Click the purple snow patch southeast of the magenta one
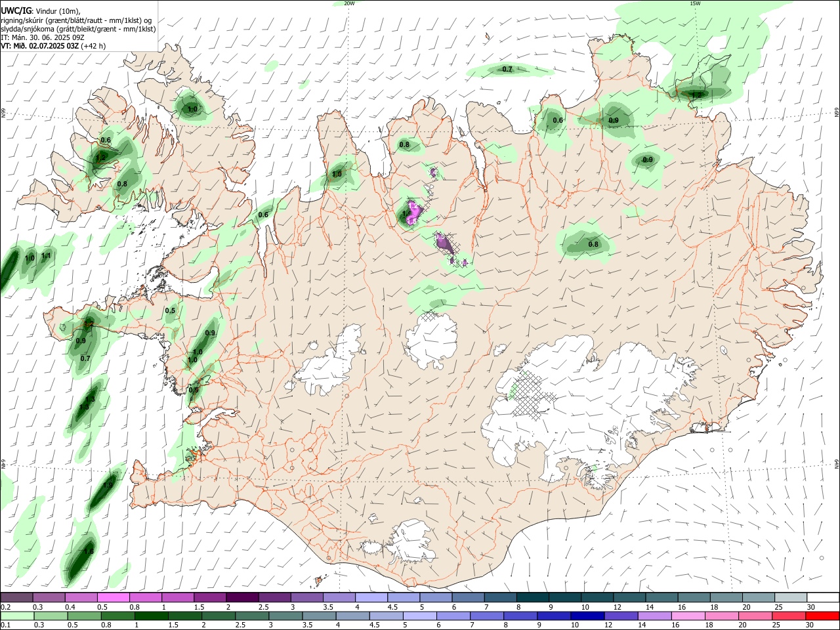Image resolution: width=840 pixels, height=630 pixels. (x=444, y=243)
